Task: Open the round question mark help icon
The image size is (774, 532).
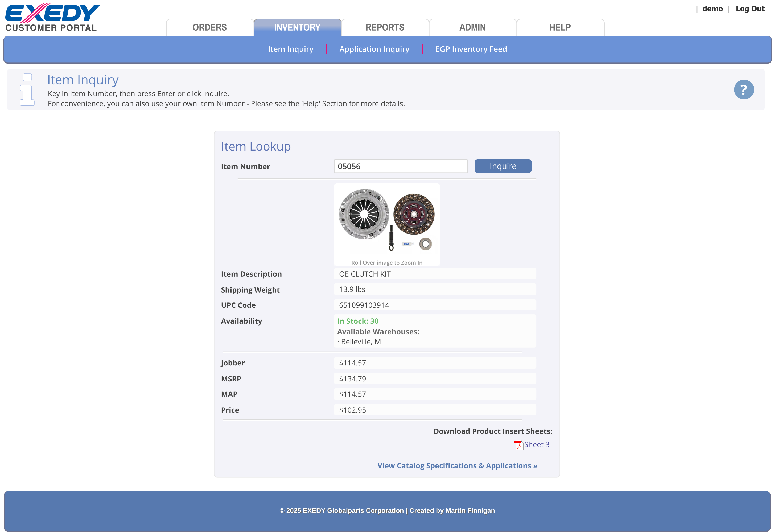Action: [x=743, y=89]
